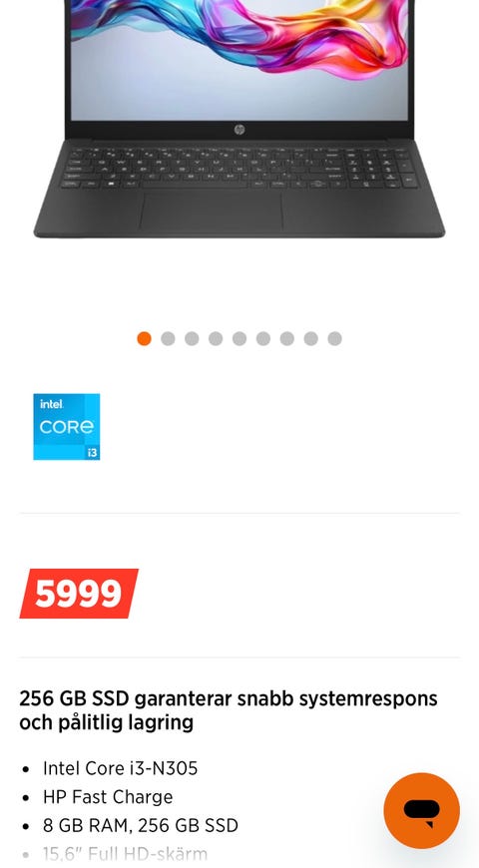This screenshot has height=868, width=479.
Task: Click the red 5999 price tag
Action: (79, 594)
